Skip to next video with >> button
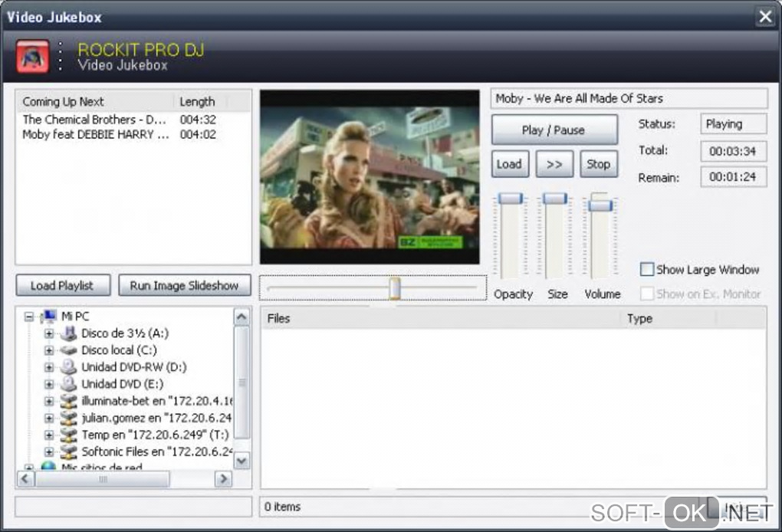 click(554, 164)
